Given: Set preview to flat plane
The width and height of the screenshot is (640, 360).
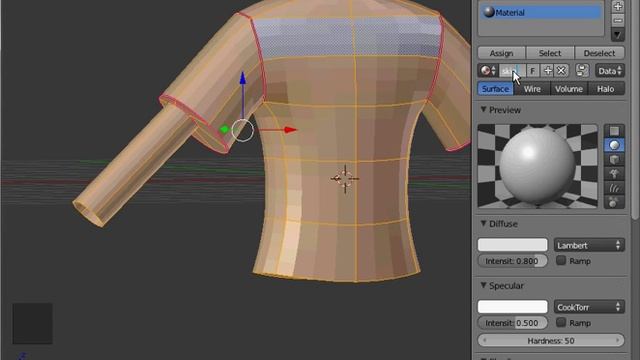Looking at the screenshot, I should click(614, 131).
